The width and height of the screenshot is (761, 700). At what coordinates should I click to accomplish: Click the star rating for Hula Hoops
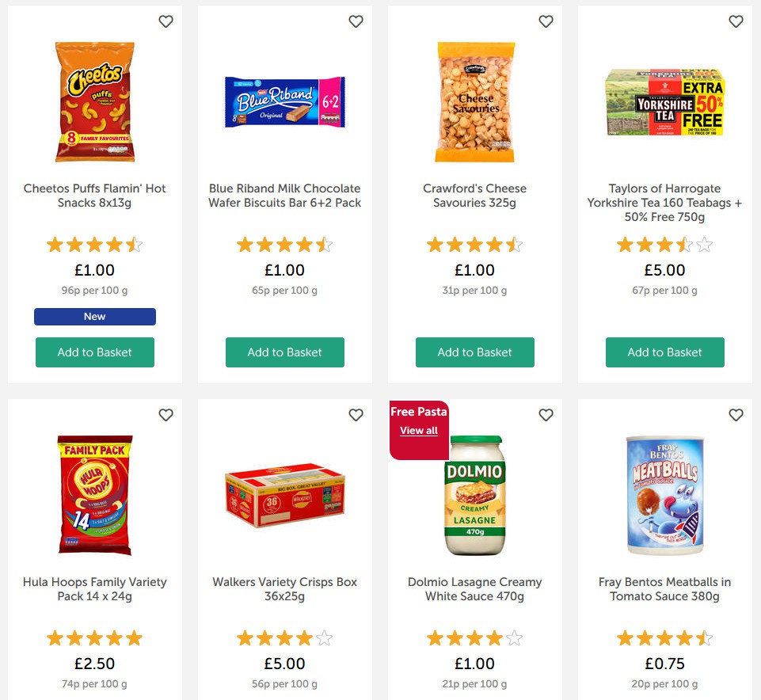[95, 638]
